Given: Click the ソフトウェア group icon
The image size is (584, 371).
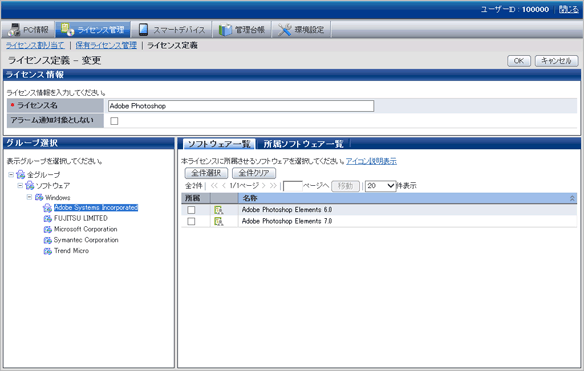Looking at the screenshot, I should pyautogui.click(x=30, y=186).
